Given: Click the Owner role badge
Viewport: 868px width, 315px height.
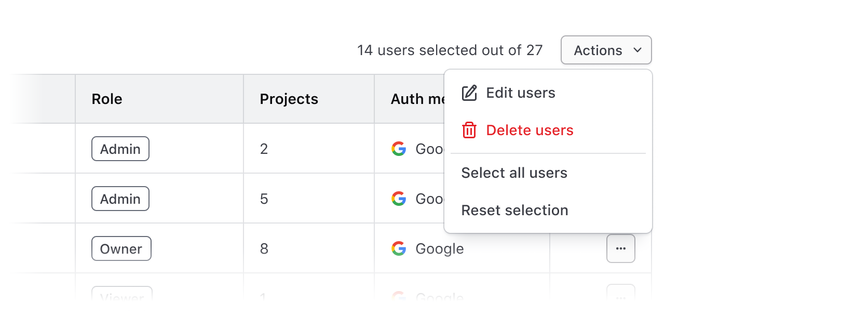Looking at the screenshot, I should tap(121, 248).
